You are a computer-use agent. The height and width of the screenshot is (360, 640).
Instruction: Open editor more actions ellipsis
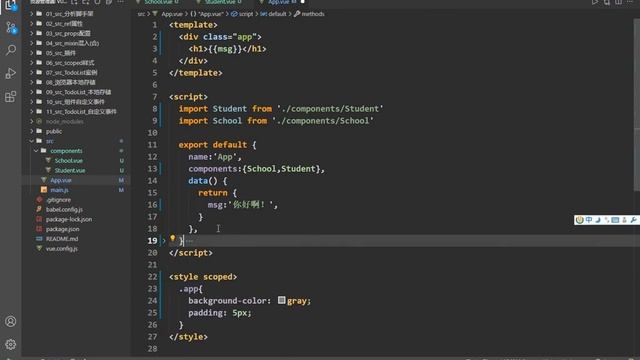click(x=630, y=2)
